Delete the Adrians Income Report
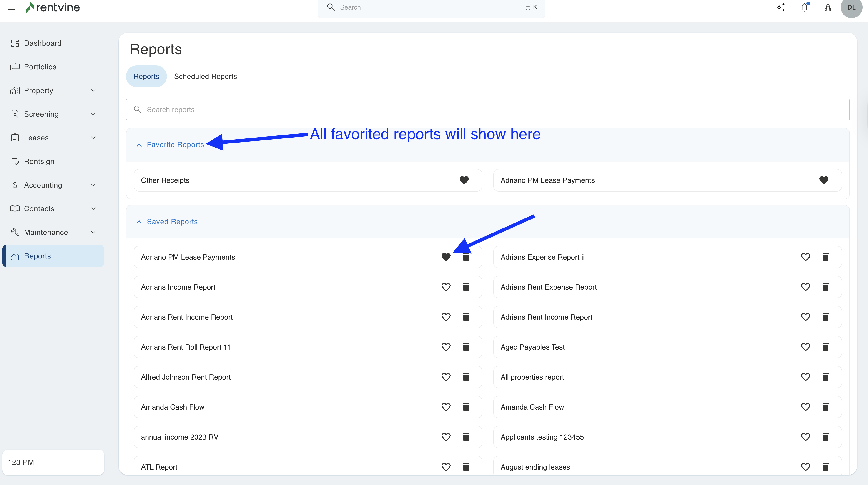 (466, 287)
